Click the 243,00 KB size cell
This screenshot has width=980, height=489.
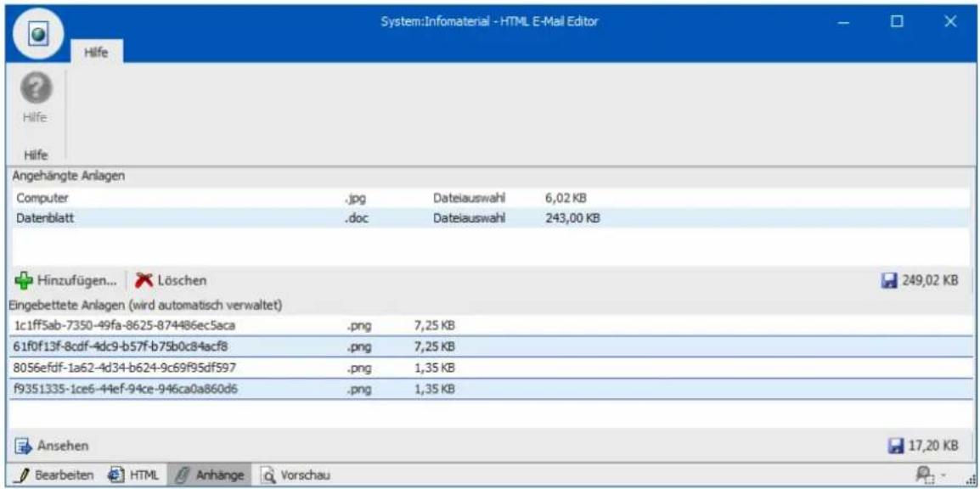pos(573,218)
